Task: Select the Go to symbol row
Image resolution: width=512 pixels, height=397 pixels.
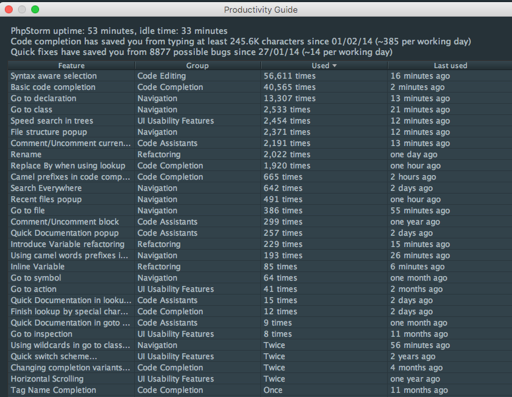Action: point(260,278)
